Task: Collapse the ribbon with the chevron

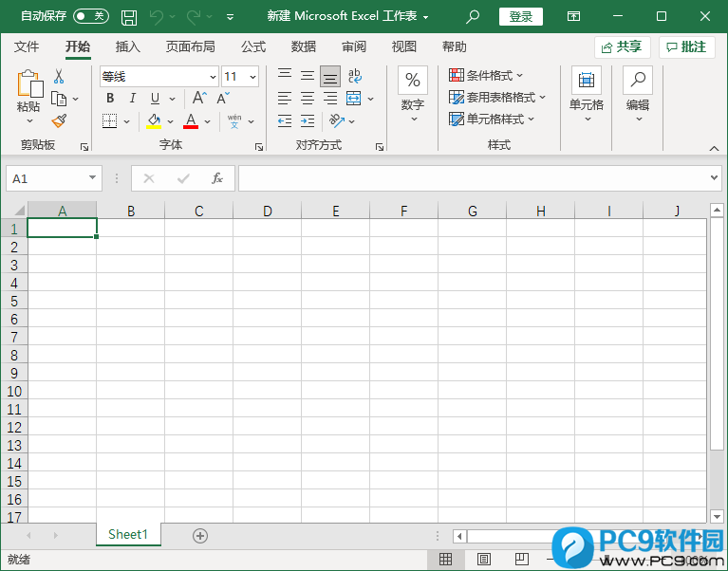Action: point(714,148)
